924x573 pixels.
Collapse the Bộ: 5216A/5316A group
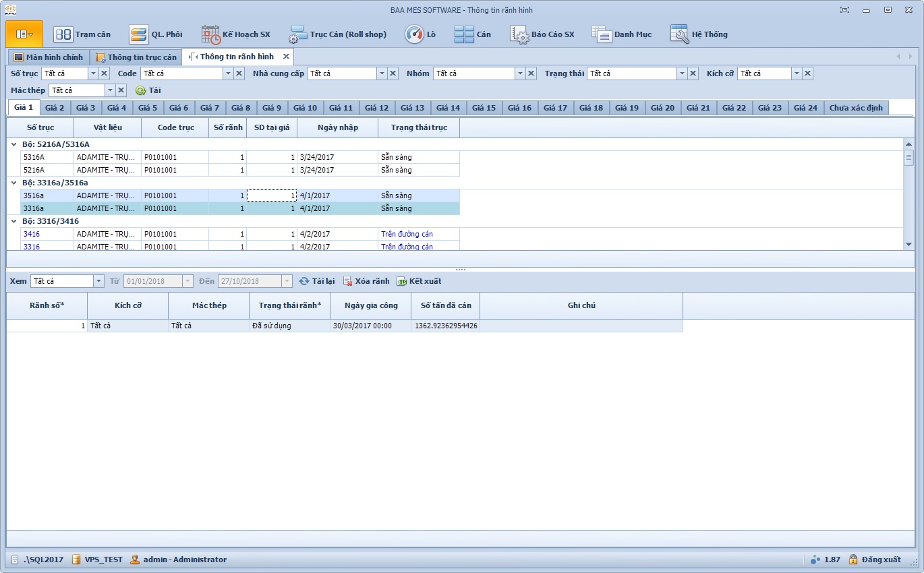click(14, 144)
